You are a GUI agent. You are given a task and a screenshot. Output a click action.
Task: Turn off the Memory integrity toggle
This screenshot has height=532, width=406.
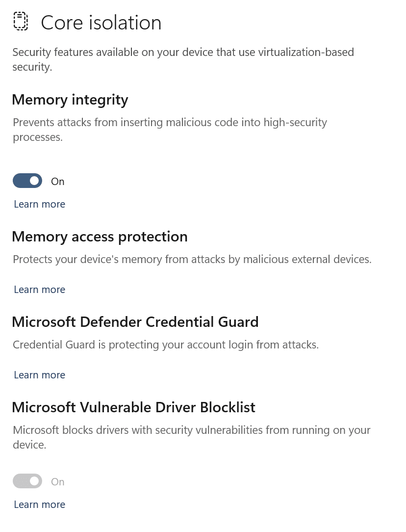coord(27,181)
